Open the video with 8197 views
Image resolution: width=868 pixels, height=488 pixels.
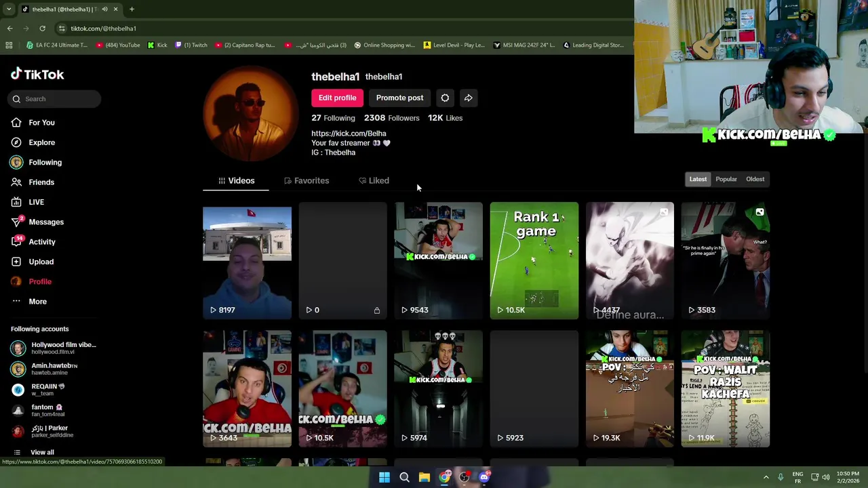coord(247,260)
